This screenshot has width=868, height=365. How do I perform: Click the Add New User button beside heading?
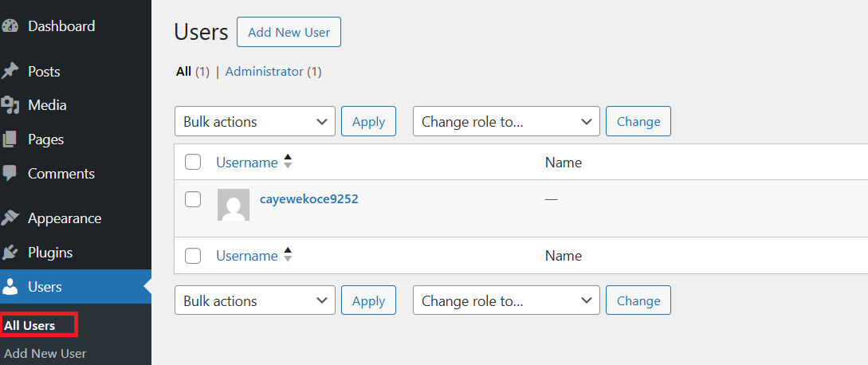coord(289,32)
